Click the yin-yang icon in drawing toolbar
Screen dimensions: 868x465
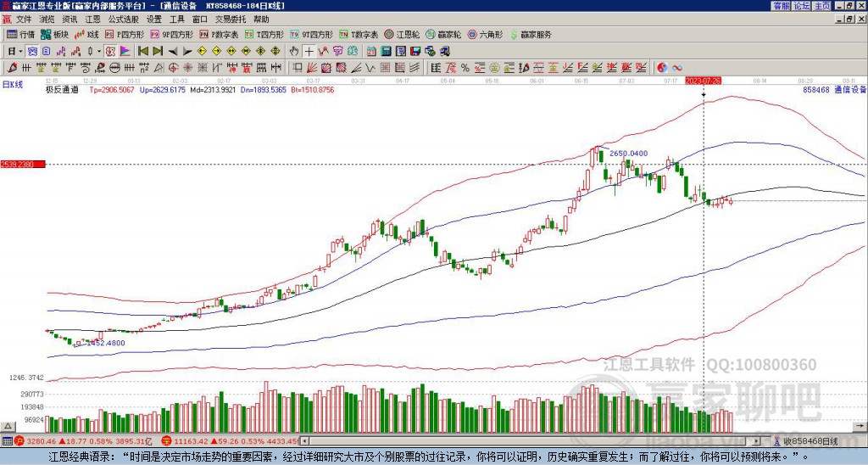click(662, 68)
